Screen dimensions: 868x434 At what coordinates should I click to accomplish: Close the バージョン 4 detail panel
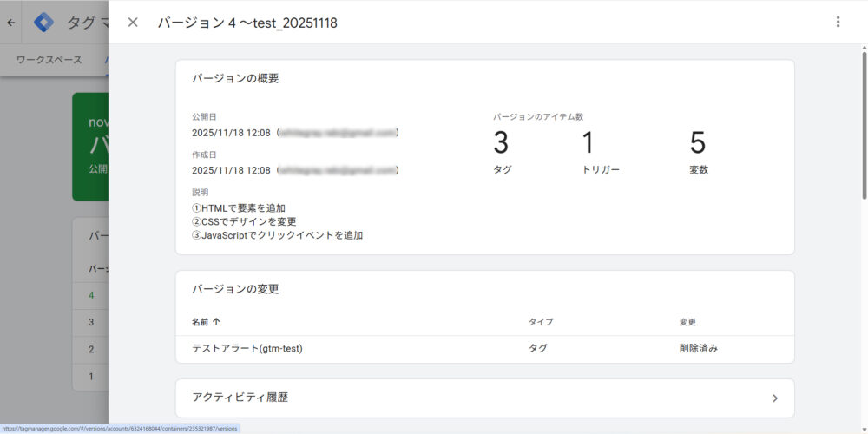pyautogui.click(x=133, y=23)
